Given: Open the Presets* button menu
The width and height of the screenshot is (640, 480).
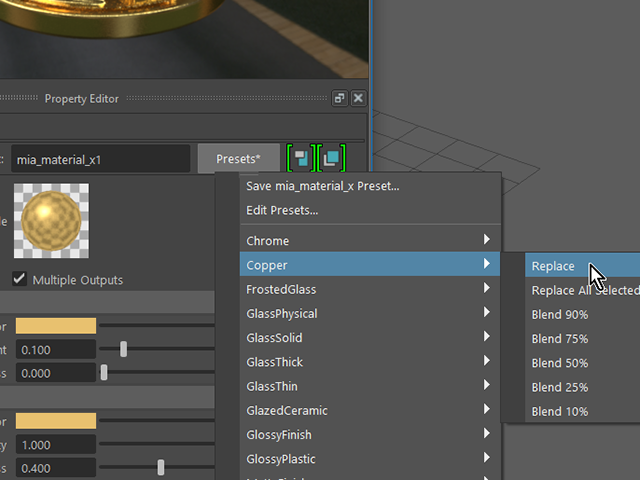Looking at the screenshot, I should (x=238, y=159).
